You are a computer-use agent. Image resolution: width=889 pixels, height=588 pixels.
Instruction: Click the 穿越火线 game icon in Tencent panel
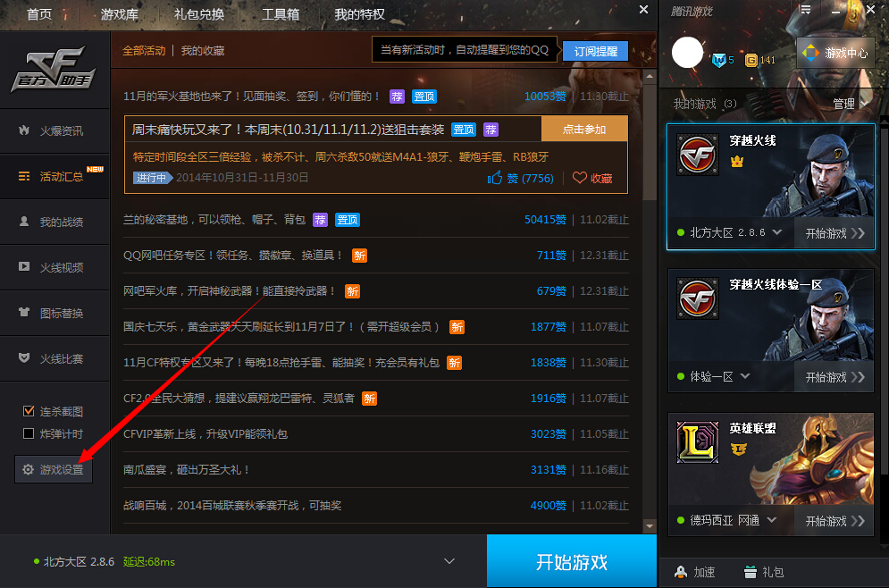tap(698, 155)
